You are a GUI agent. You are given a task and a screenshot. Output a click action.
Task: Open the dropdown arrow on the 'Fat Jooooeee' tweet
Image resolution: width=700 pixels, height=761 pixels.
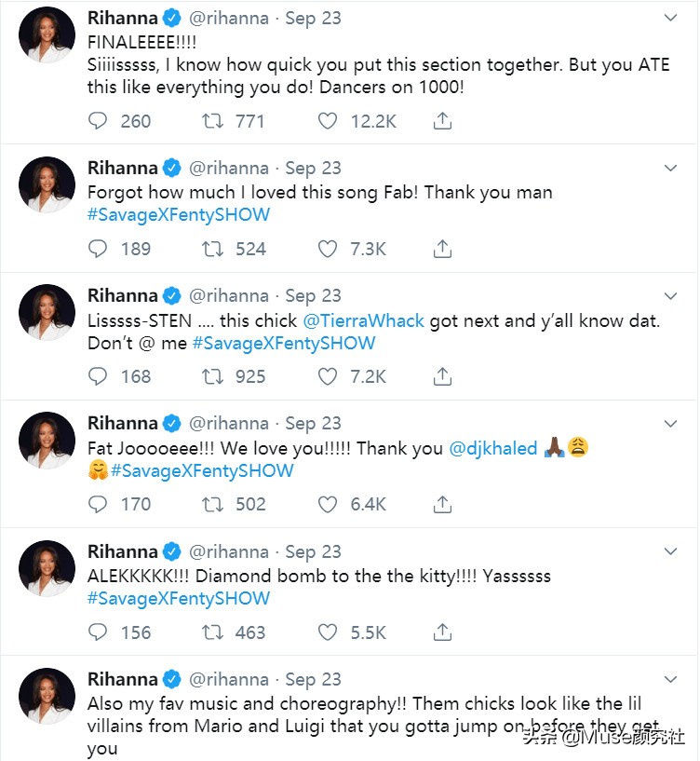[670, 423]
